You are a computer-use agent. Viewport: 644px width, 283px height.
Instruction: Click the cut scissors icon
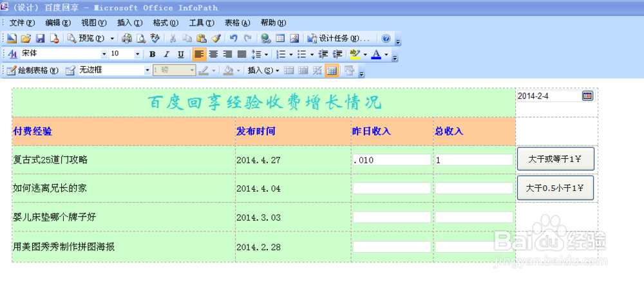pos(173,39)
